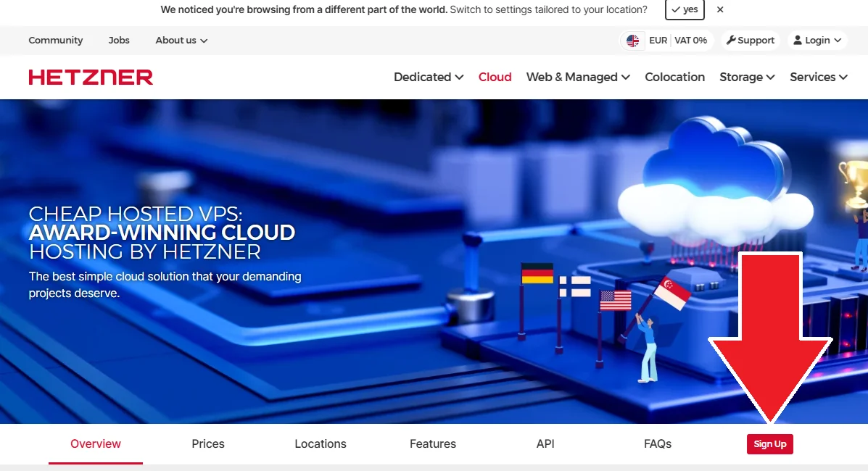Open the Community link
This screenshot has width=868, height=471.
pyautogui.click(x=55, y=41)
